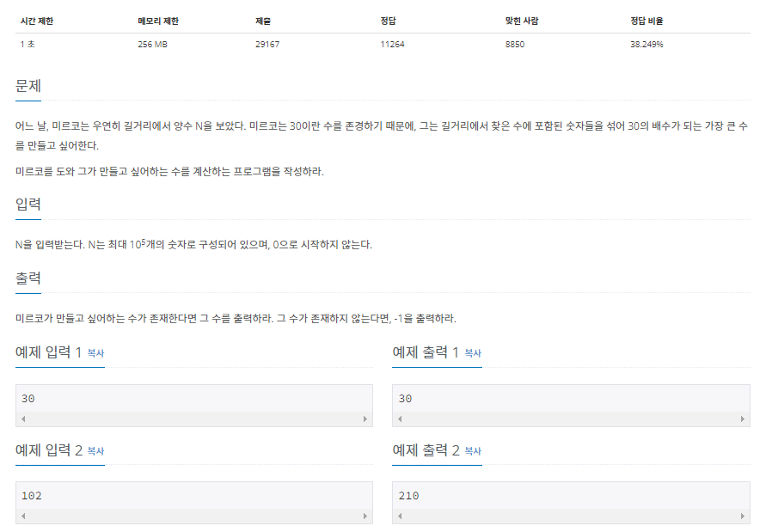The width and height of the screenshot is (766, 532).
Task: Click the sample input value 102
Action: [x=31, y=496]
